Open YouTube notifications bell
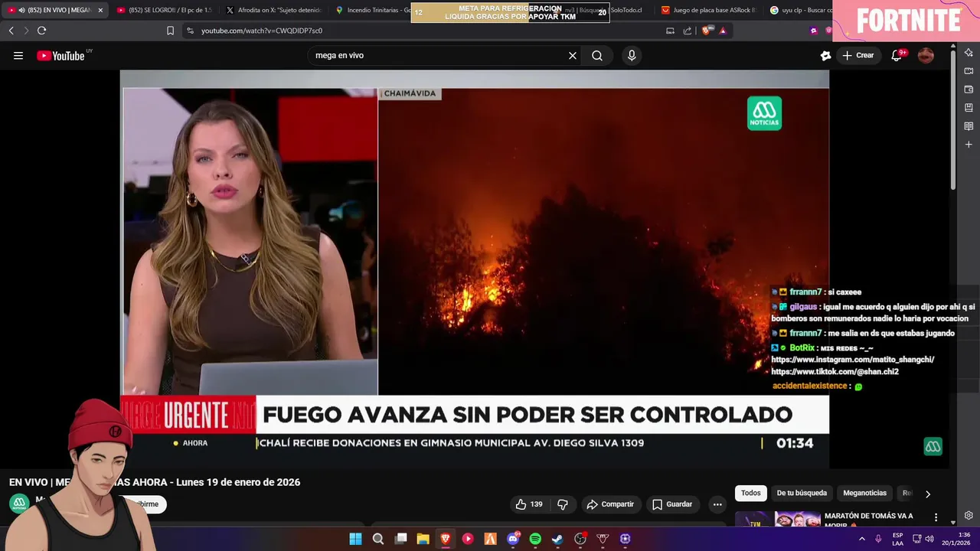Viewport: 980px width, 551px height. coord(897,55)
